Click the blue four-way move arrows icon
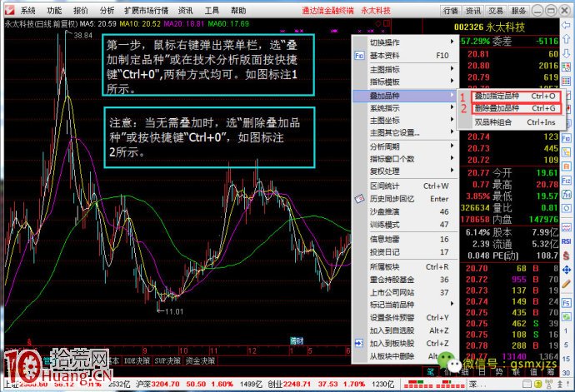The height and width of the screenshot is (392, 575). 566,270
